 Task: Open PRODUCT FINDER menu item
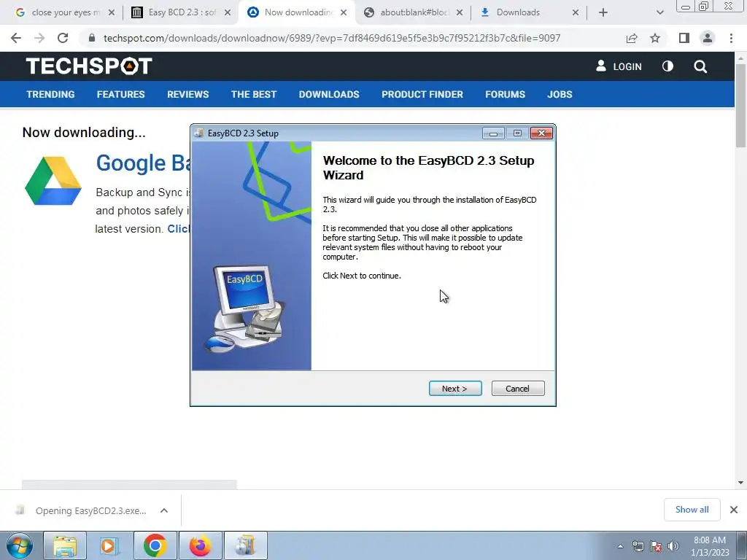(422, 94)
